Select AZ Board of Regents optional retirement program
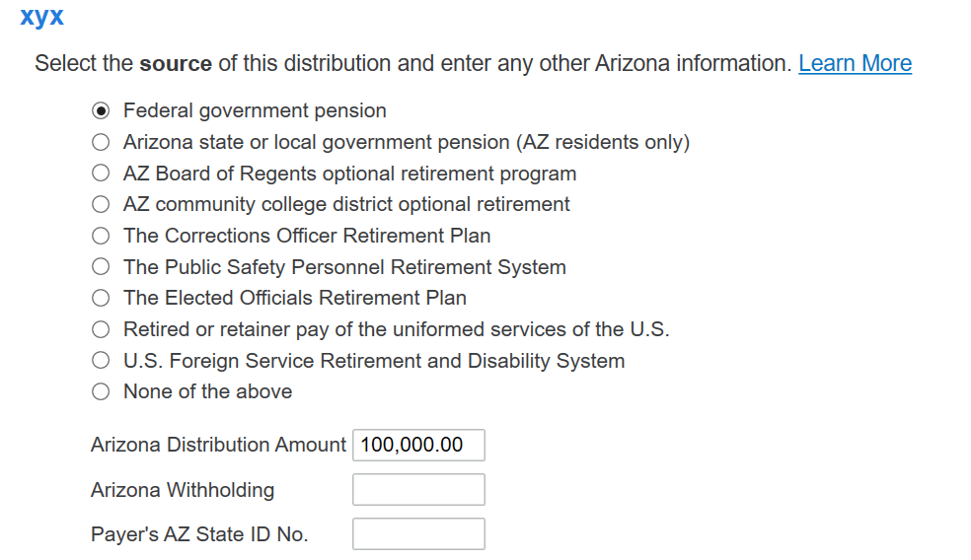The height and width of the screenshot is (560, 971). [101, 174]
